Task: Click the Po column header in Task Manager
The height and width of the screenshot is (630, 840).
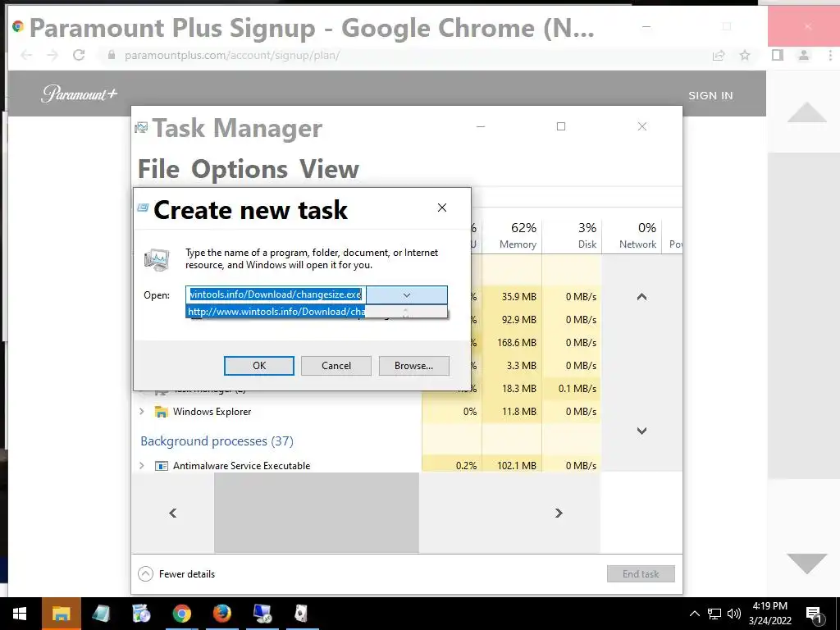Action: pyautogui.click(x=674, y=235)
